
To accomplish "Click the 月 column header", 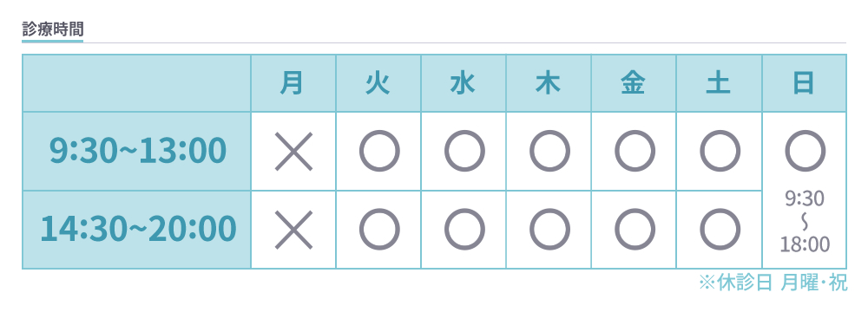I will pos(293,83).
